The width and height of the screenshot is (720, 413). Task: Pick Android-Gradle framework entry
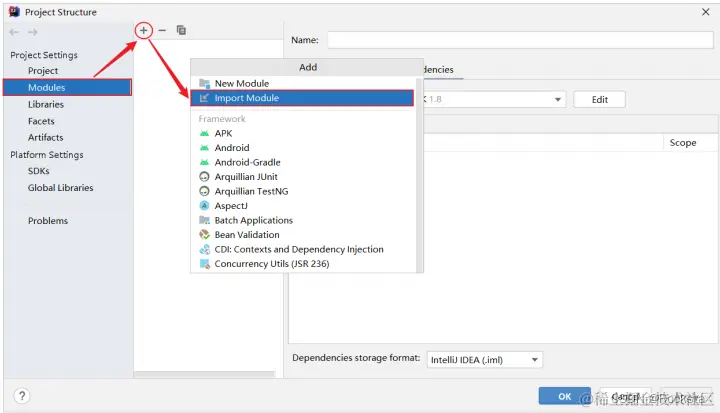click(x=303, y=162)
